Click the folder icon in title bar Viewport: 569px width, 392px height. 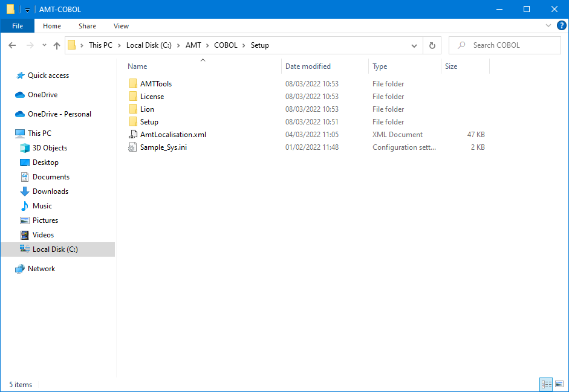coord(10,9)
